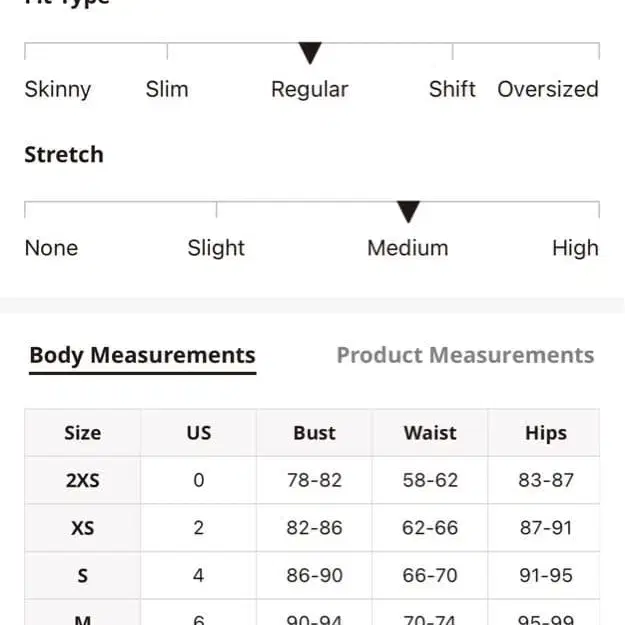Click the Bust column header
The width and height of the screenshot is (625, 625).
314,433
